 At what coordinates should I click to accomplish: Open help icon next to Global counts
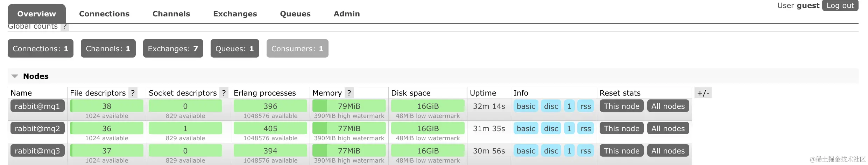[65, 27]
